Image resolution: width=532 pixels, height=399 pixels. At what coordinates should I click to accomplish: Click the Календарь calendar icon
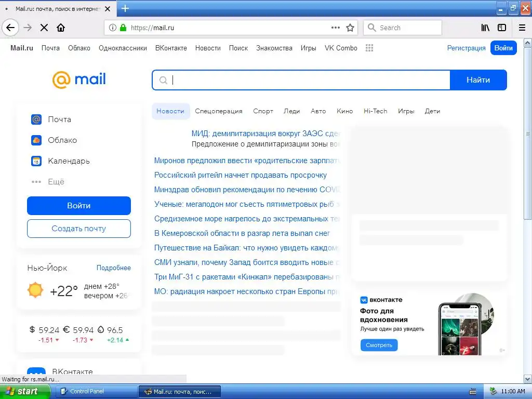pyautogui.click(x=36, y=161)
